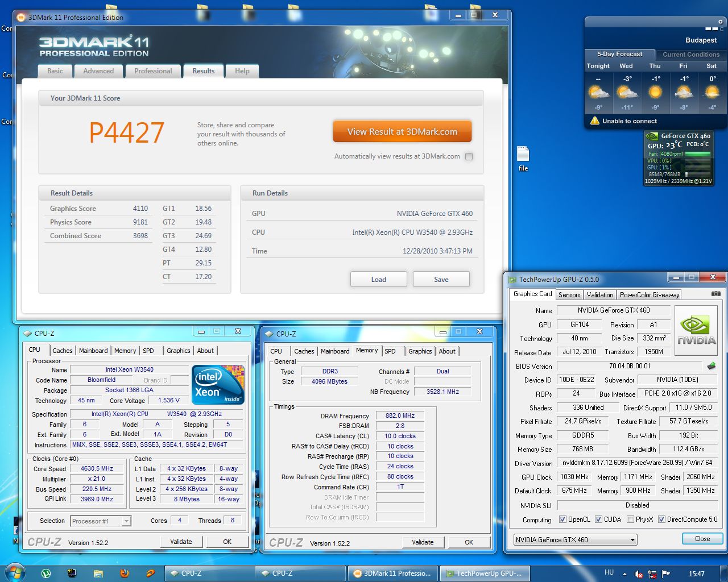Click the Load button in 3DMark
Viewport: 728px width, 582px height.
379,279
